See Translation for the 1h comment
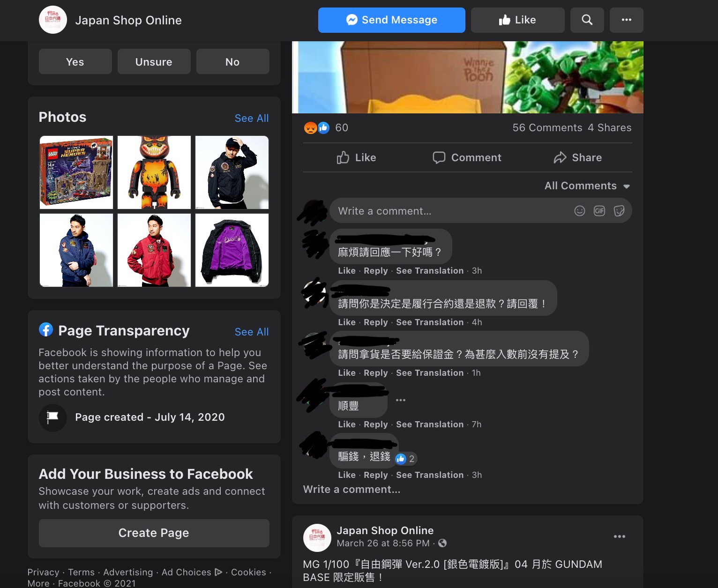Viewport: 718px width, 588px height. click(430, 373)
